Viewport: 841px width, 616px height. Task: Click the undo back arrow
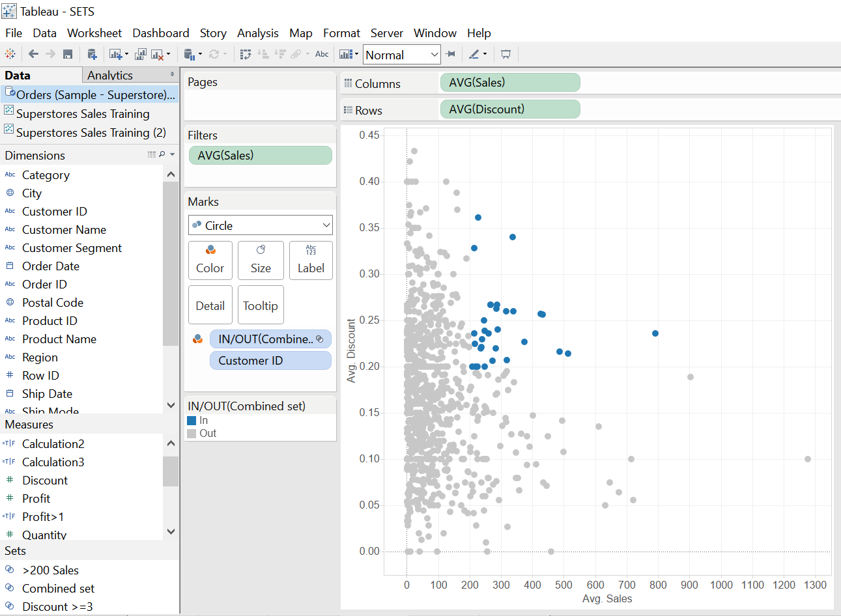tap(33, 54)
